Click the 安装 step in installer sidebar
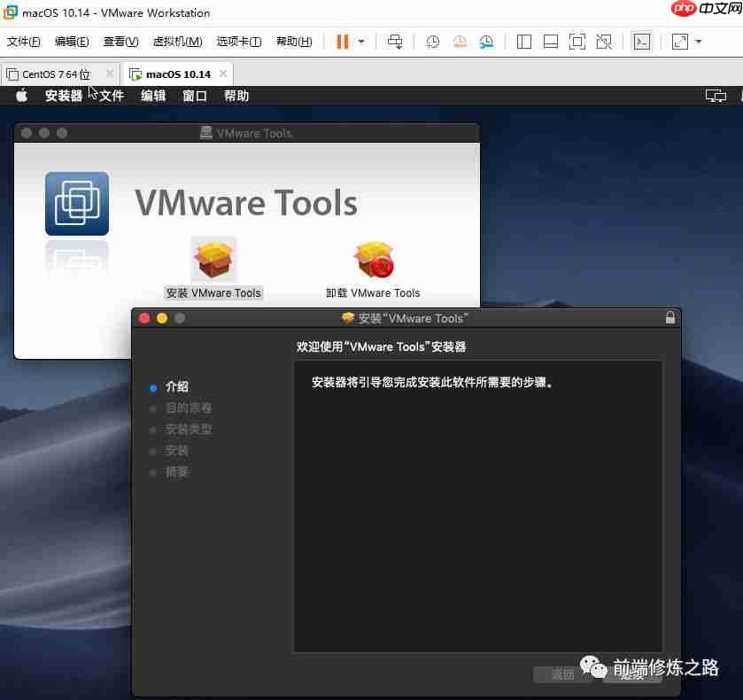This screenshot has height=700, width=743. pyautogui.click(x=177, y=451)
